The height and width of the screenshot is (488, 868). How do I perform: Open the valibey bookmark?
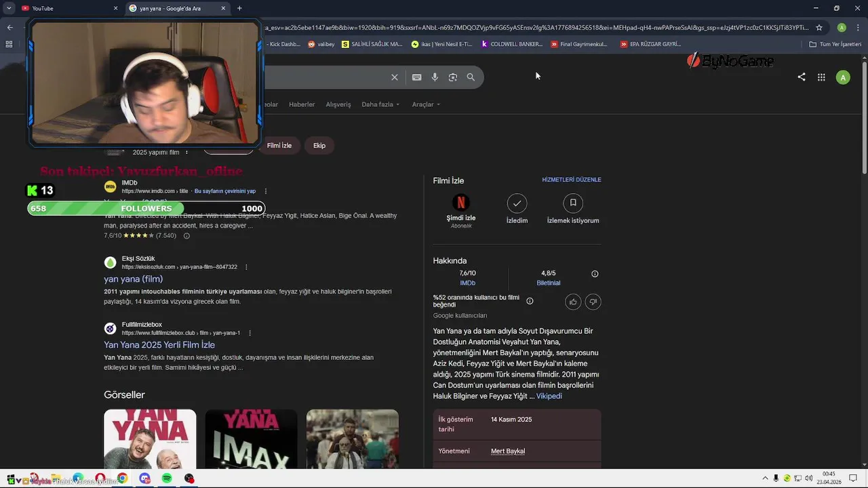pyautogui.click(x=321, y=44)
